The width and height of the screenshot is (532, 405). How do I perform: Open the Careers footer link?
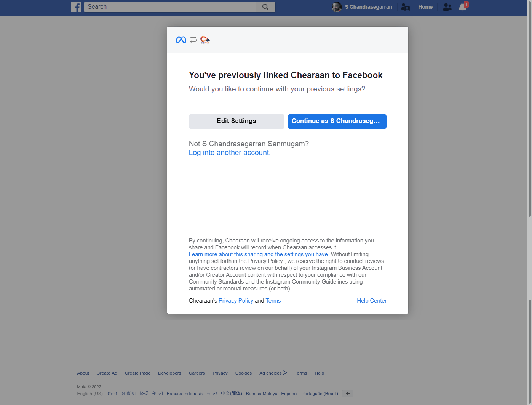pyautogui.click(x=197, y=373)
